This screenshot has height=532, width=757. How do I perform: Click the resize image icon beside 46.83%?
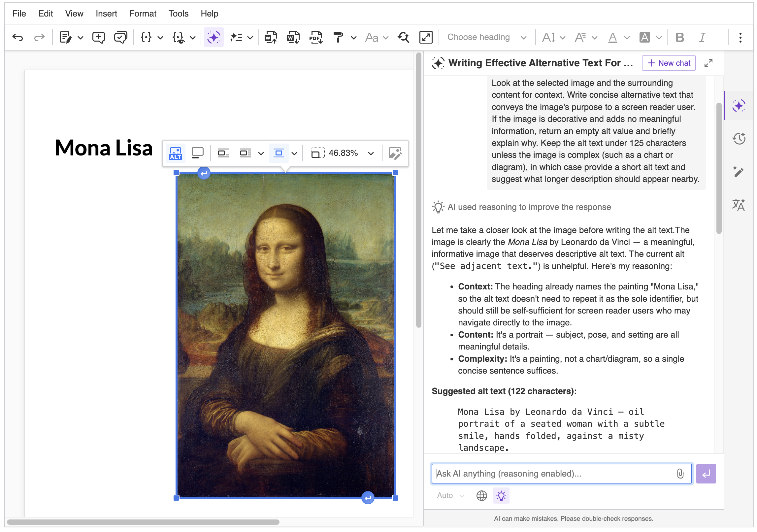coord(317,153)
